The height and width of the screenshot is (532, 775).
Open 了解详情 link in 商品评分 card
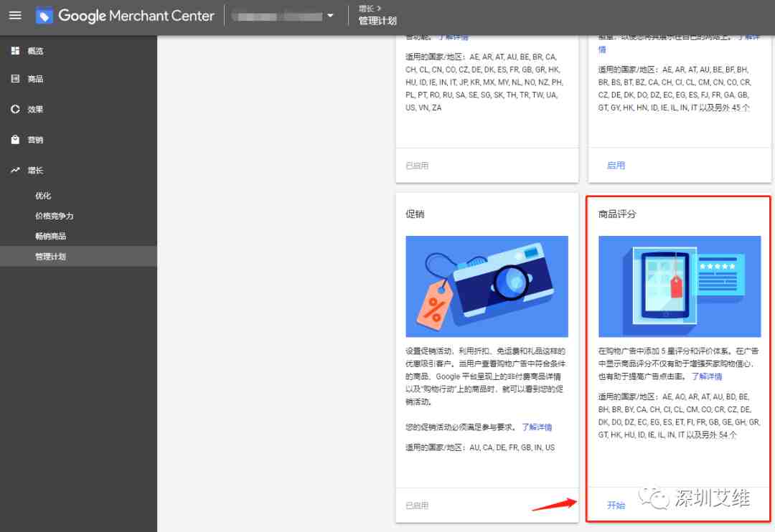[x=706, y=376]
